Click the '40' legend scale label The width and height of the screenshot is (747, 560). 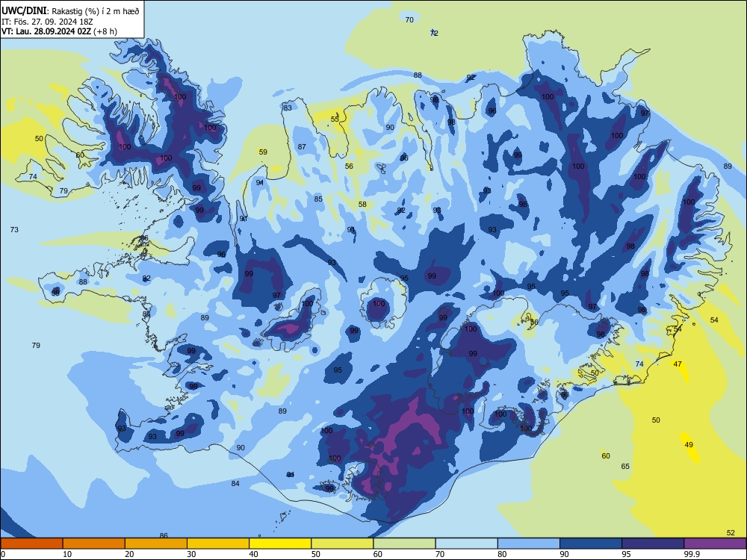tap(253, 554)
